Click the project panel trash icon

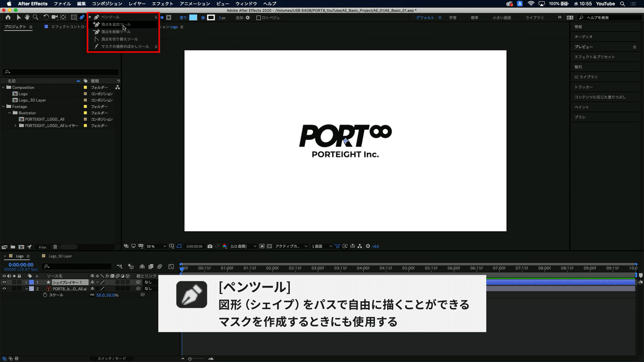click(55, 247)
